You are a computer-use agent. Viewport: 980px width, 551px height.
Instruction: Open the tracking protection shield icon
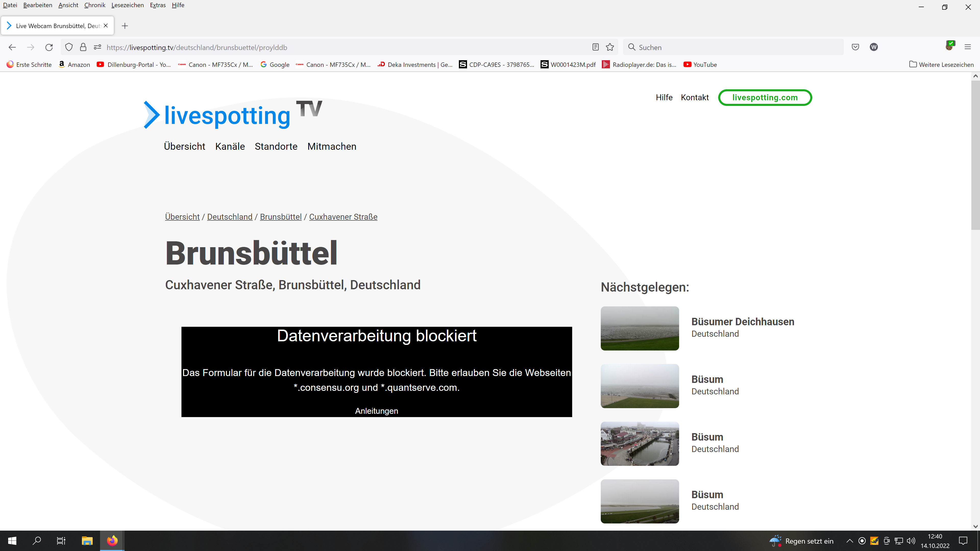(69, 47)
